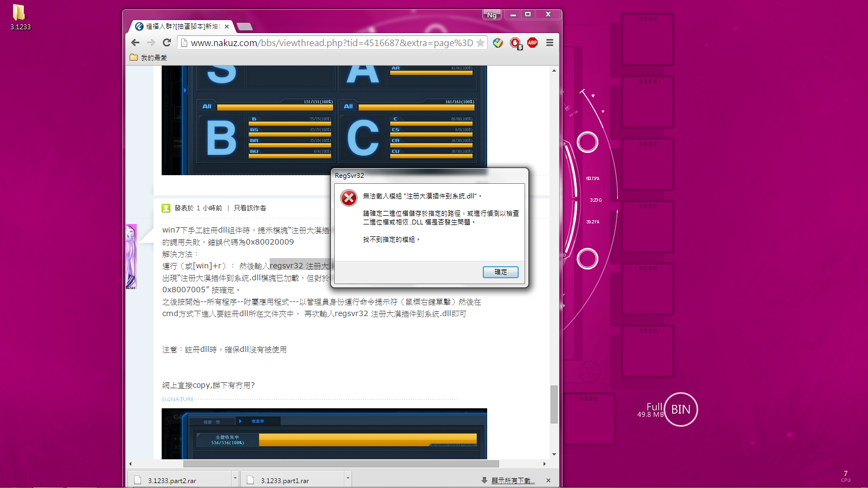
Task: Click the Full 49.8 MB bin label
Action: (x=650, y=410)
